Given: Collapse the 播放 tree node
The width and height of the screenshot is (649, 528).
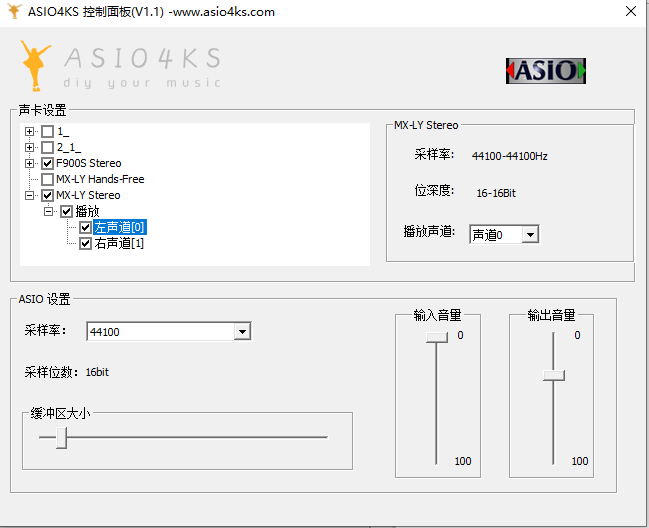Looking at the screenshot, I should pyautogui.click(x=48, y=211).
